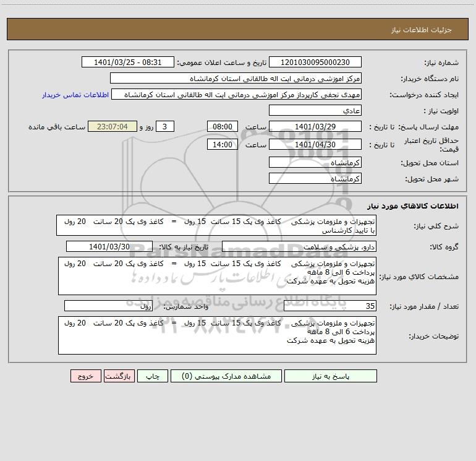The width and height of the screenshot is (476, 461).
Task: Click label حداقل تاریخ اعتبار قیمت
Action: [x=431, y=145]
